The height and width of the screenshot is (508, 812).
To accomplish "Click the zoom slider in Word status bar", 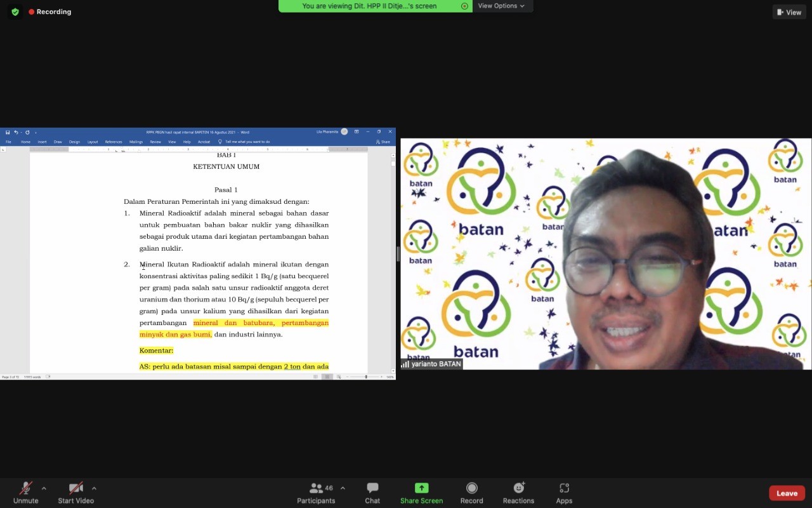I will 365,377.
